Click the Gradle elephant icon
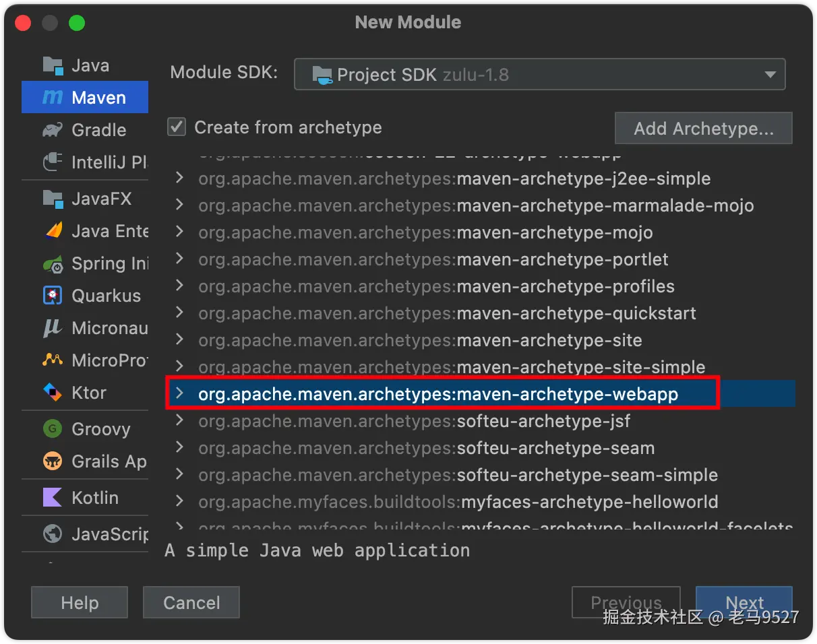 pyautogui.click(x=53, y=130)
